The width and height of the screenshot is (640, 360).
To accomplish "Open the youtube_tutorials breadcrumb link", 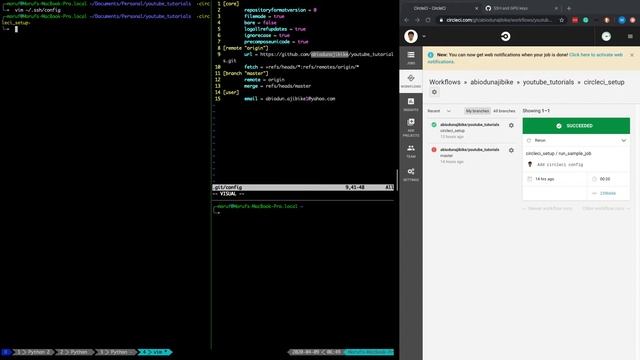I will point(548,82).
